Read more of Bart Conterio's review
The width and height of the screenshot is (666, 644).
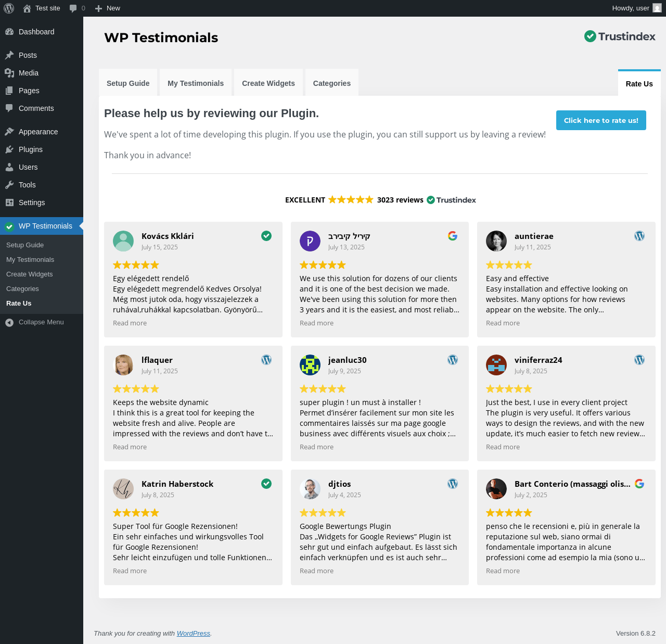tap(503, 571)
